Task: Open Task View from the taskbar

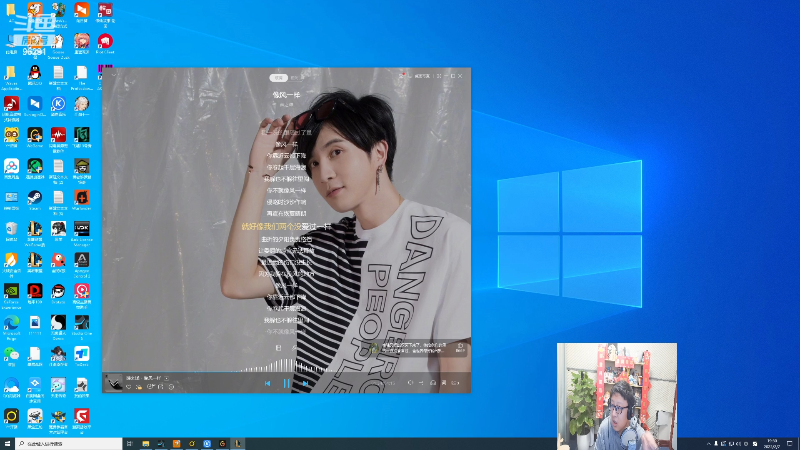Action: point(130,444)
